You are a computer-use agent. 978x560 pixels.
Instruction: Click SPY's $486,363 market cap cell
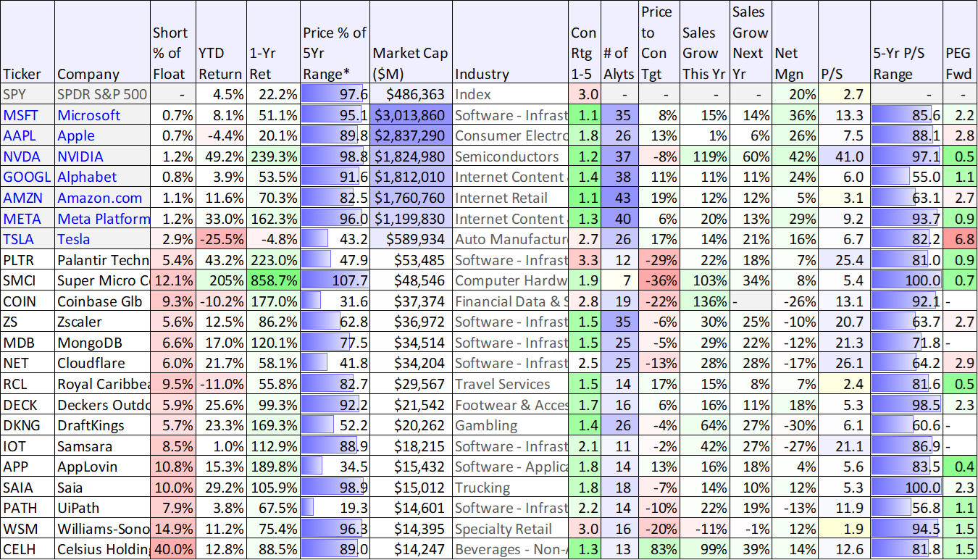(411, 94)
